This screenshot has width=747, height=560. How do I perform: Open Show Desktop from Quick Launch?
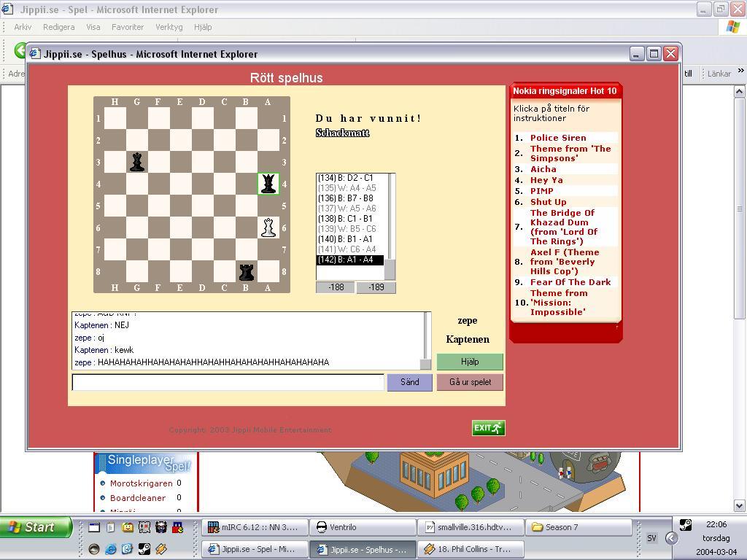click(94, 527)
